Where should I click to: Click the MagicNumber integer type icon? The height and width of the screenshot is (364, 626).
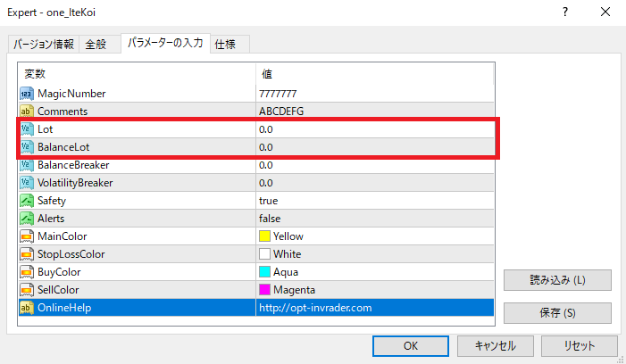26,94
